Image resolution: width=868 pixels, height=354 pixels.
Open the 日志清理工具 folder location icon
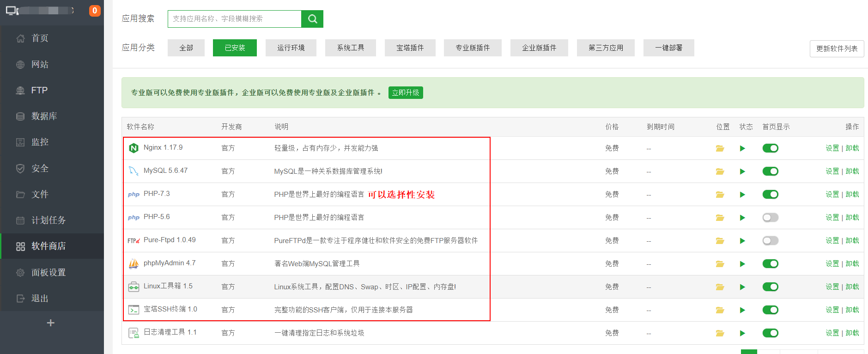720,333
